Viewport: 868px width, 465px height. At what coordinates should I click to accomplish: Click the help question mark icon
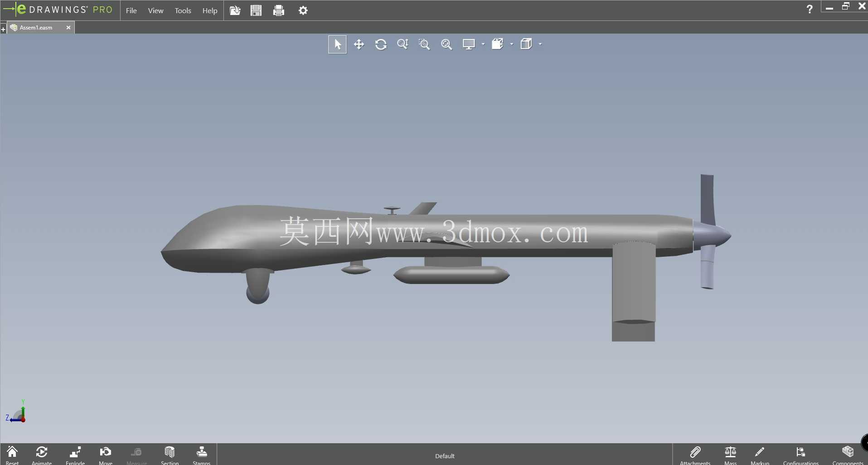coord(810,9)
